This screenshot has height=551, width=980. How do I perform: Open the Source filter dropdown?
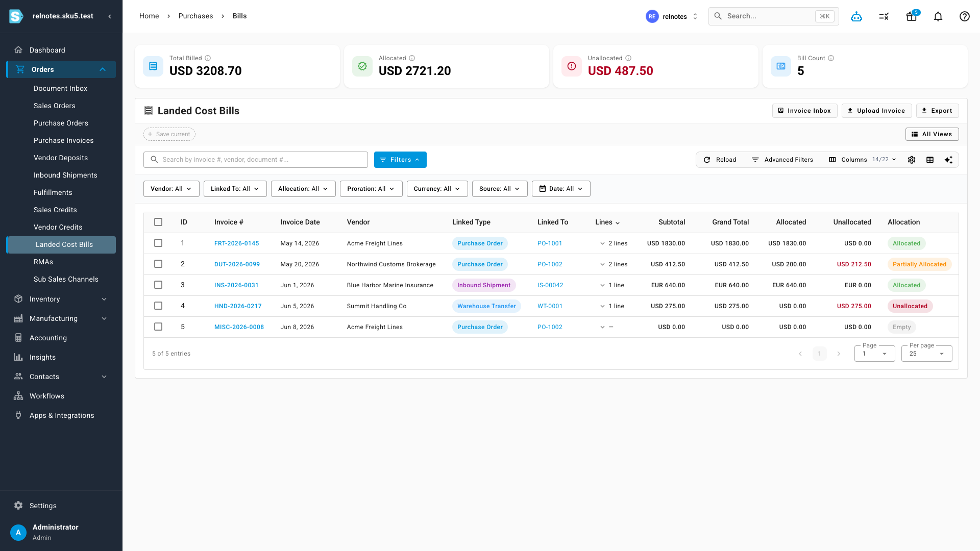point(500,189)
